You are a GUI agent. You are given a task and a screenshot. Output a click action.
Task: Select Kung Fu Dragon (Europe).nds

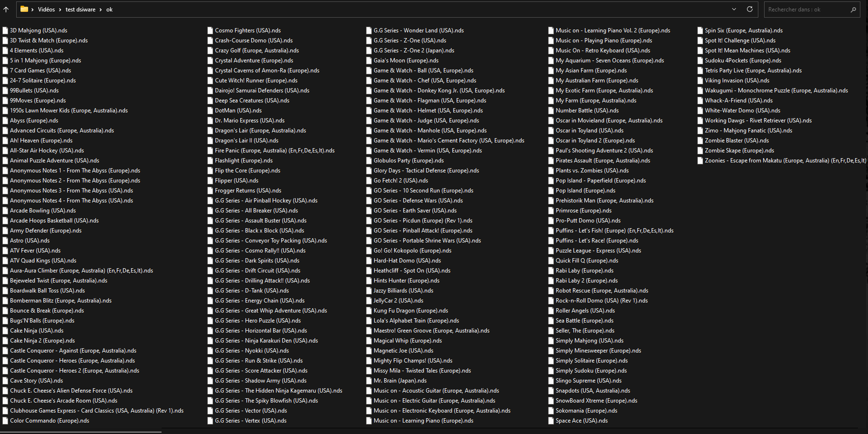(411, 311)
